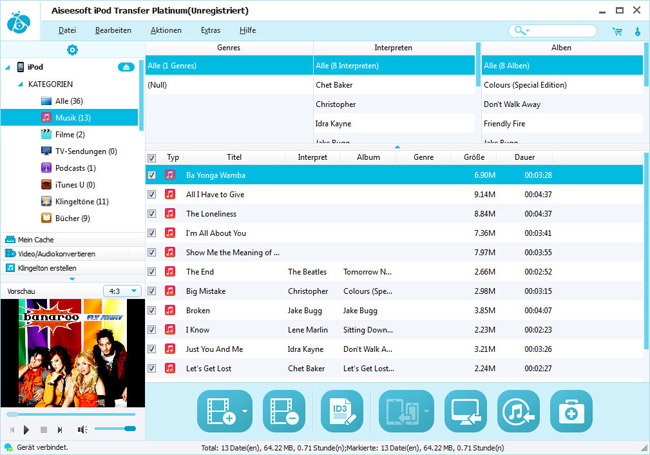Viewport: 650px width, 455px height.
Task: Open the Aktionen menu
Action: pyautogui.click(x=166, y=30)
